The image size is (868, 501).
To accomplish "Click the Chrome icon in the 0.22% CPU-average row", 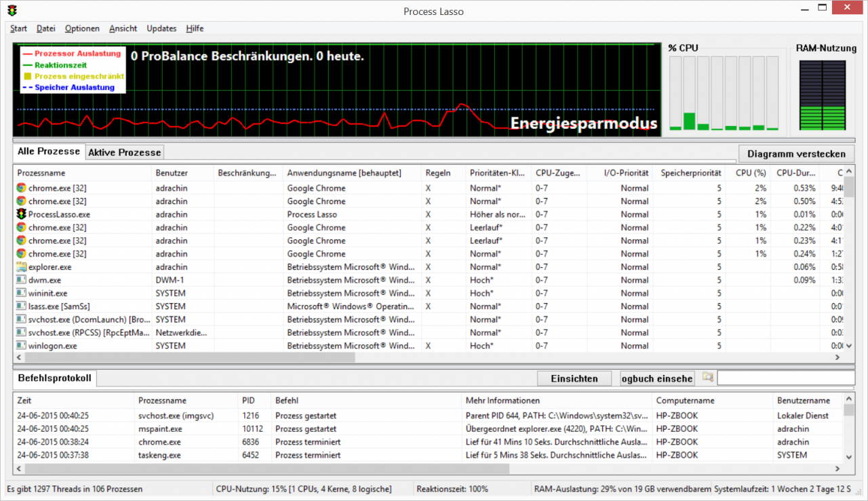I will (21, 227).
